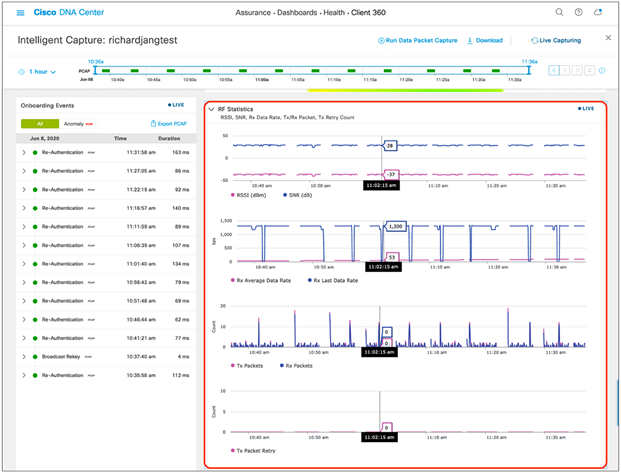Click the green status dot for 11:31:58 am event
This screenshot has height=473, width=621.
[35, 153]
